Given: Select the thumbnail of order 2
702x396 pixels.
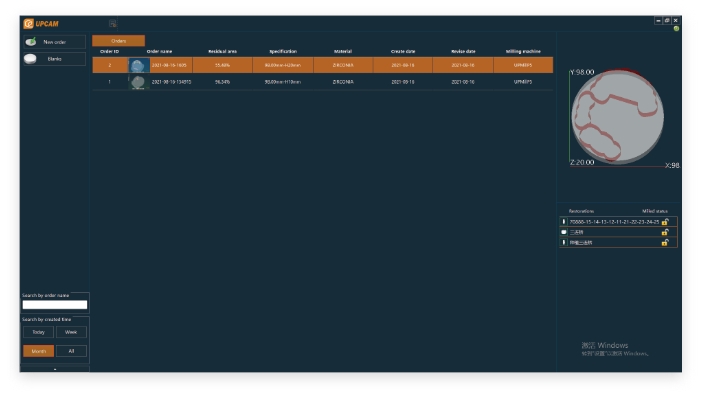Looking at the screenshot, I should (x=138, y=65).
